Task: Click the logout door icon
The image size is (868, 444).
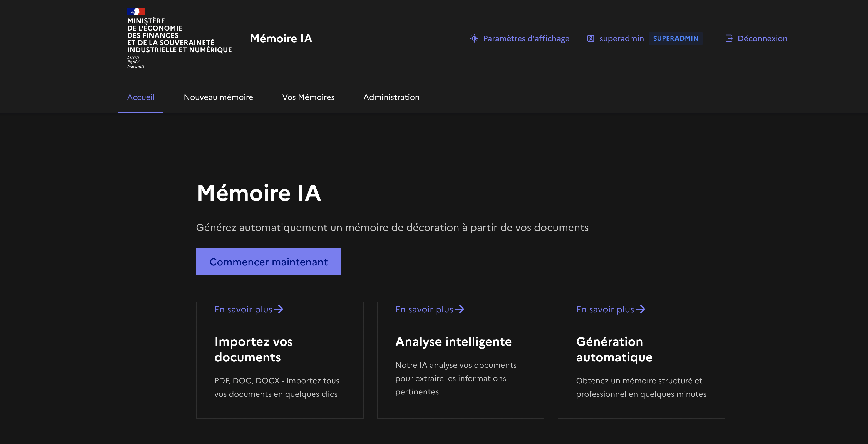Action: [x=728, y=38]
